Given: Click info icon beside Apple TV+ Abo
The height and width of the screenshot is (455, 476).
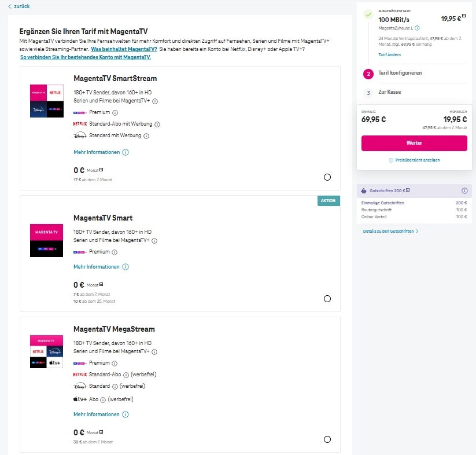Looking at the screenshot, I should [103, 399].
